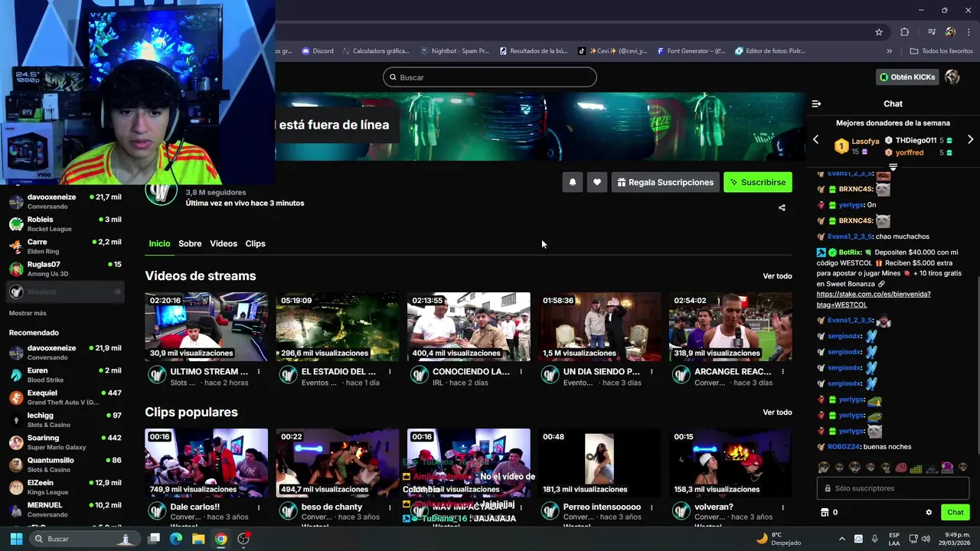Image resolution: width=980 pixels, height=551 pixels.
Task: Collapse the chat panel with arrow icon
Action: pyautogui.click(x=816, y=103)
